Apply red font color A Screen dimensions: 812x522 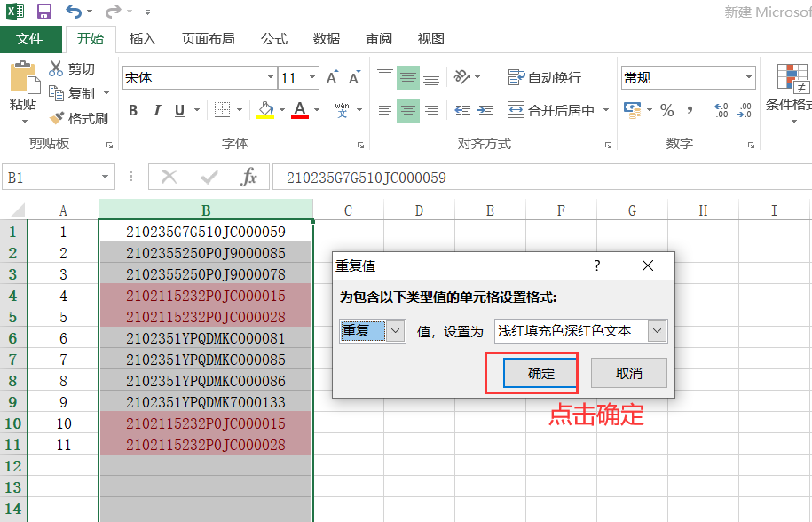coord(300,110)
